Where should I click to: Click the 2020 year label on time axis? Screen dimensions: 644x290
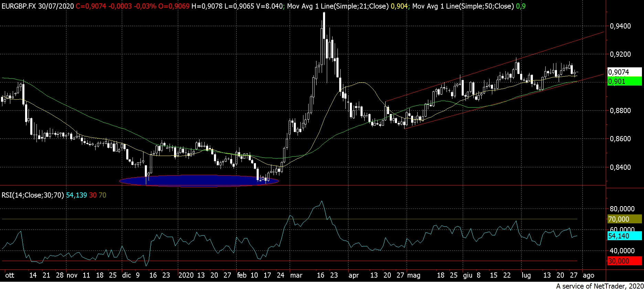tap(186, 275)
